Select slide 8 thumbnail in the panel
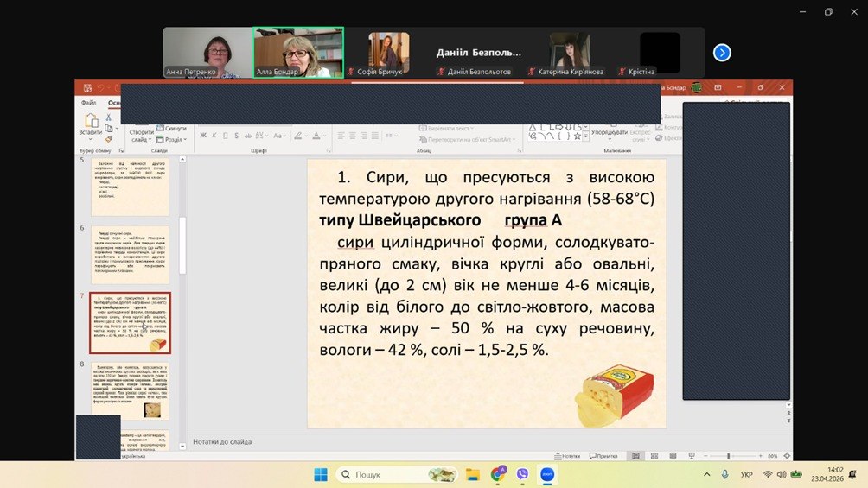The height and width of the screenshot is (488, 868). point(131,390)
